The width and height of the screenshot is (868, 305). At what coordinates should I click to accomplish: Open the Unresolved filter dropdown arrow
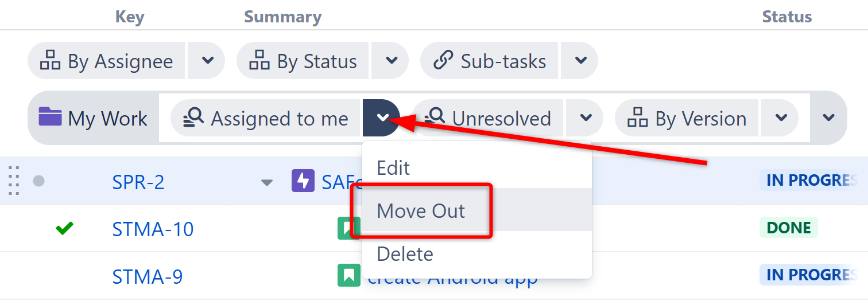click(586, 118)
